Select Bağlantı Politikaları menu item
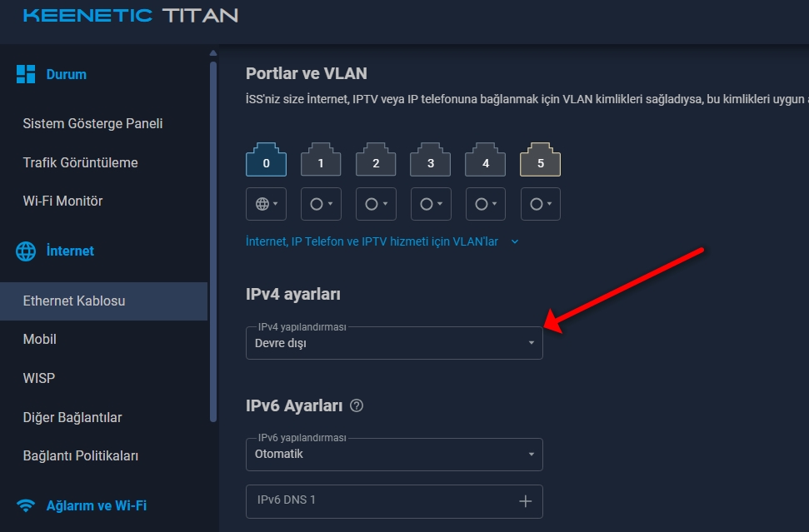This screenshot has width=809, height=532. click(81, 455)
